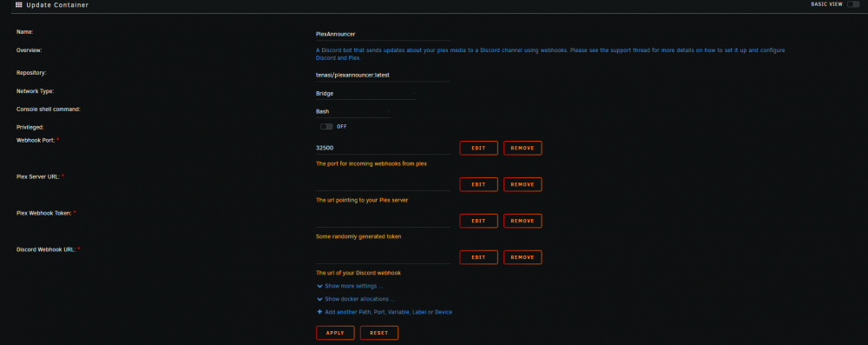Click the Name field with PlexAnnouncer
The height and width of the screenshot is (345, 868).
[383, 34]
